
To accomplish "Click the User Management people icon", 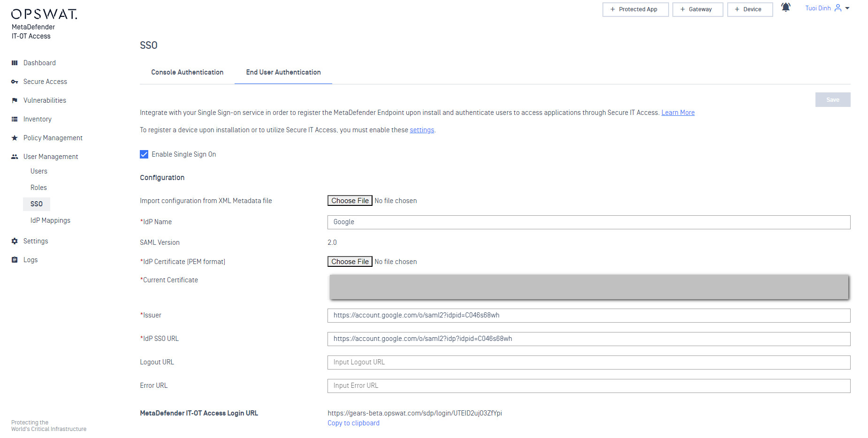I will click(x=15, y=157).
